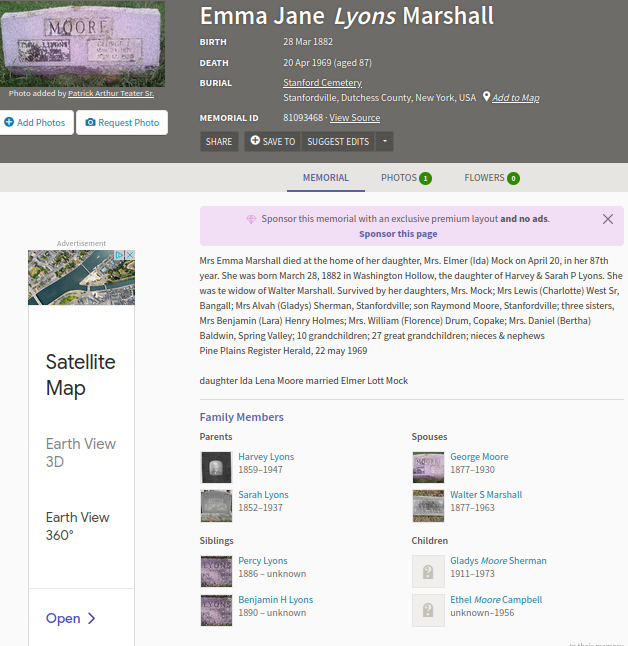Open Harvey Lyons gravestone thumbnail
The image size is (628, 646).
click(x=216, y=467)
